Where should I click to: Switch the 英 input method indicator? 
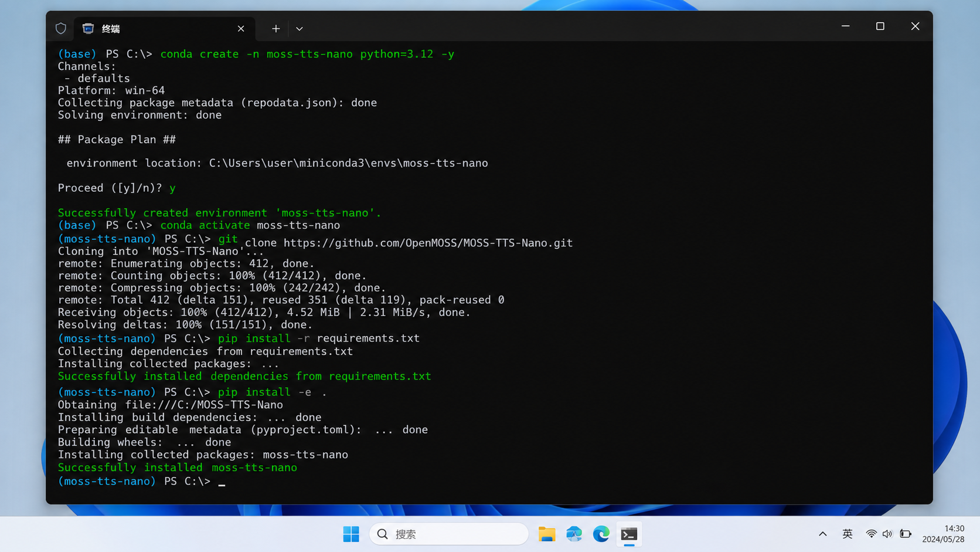(848, 534)
